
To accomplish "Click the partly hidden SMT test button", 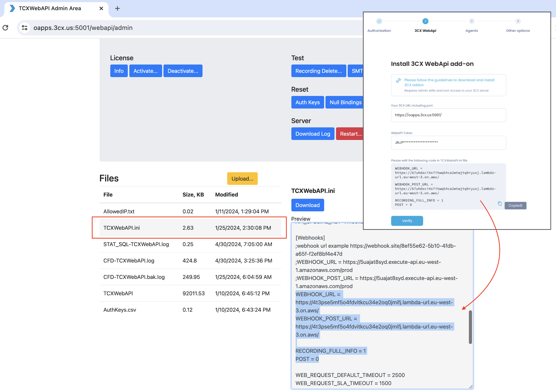I will 356,71.
